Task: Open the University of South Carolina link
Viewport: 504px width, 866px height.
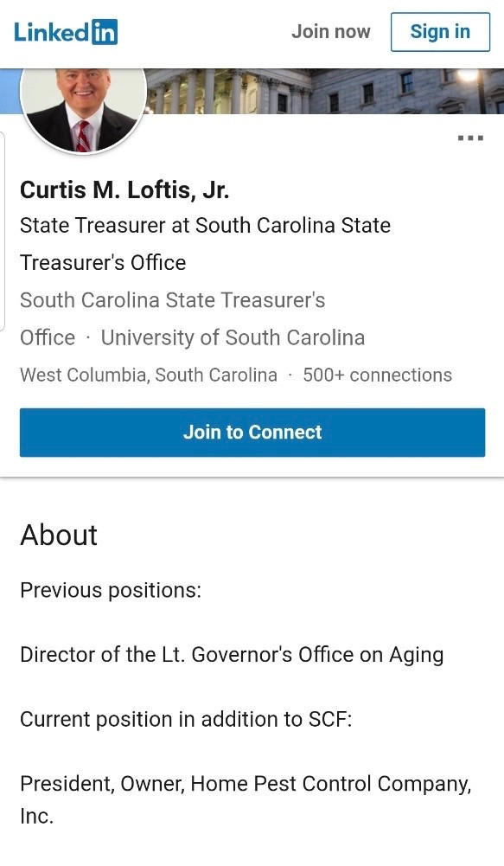Action: (233, 337)
